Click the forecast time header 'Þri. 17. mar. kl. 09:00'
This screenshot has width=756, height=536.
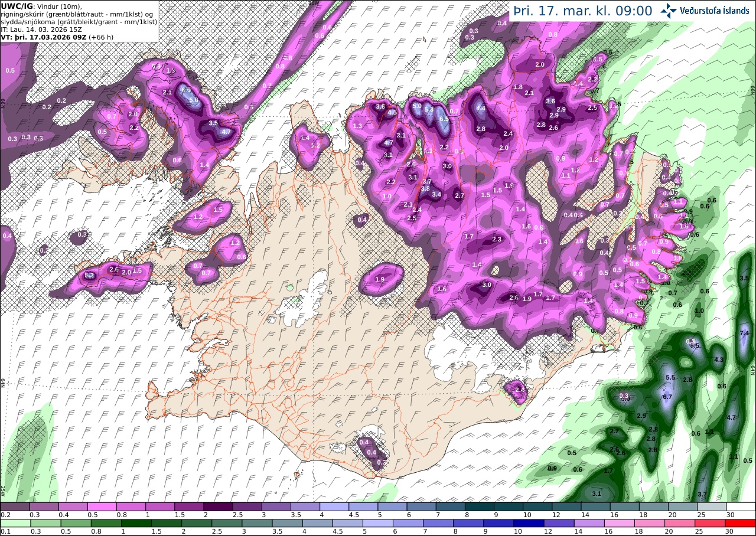582,11
